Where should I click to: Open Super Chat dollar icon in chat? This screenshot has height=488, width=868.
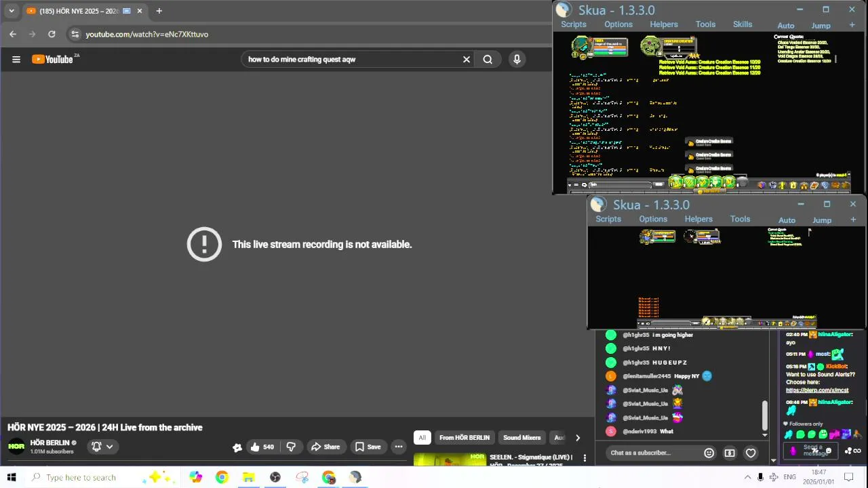tap(730, 453)
